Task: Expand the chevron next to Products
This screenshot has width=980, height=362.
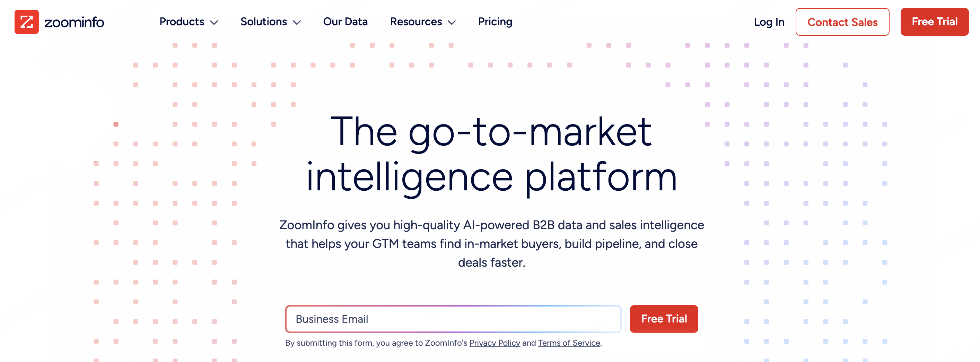Action: coord(214,23)
